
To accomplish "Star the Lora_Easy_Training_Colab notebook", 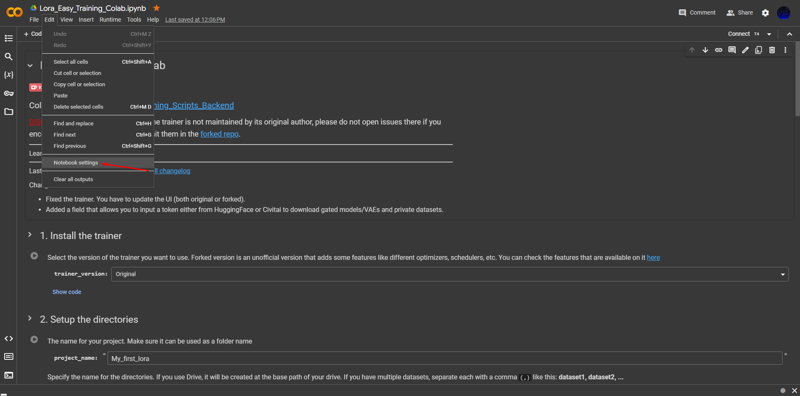I will (156, 8).
